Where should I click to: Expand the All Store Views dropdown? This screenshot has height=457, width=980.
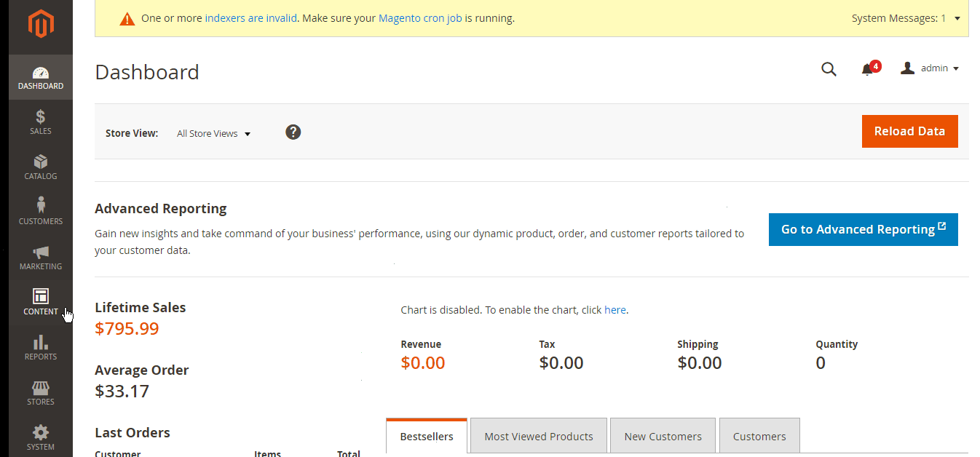pos(213,134)
